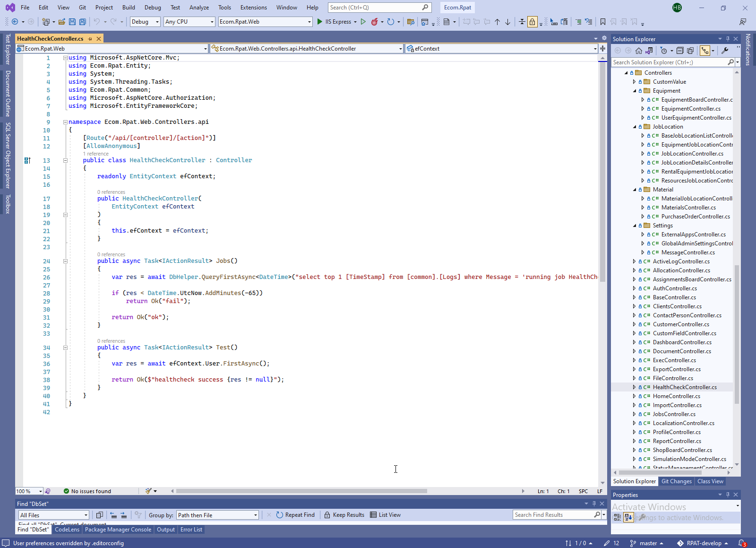Toggle the highlighted lock icon in the toolbar
The image size is (756, 548).
pos(533,22)
